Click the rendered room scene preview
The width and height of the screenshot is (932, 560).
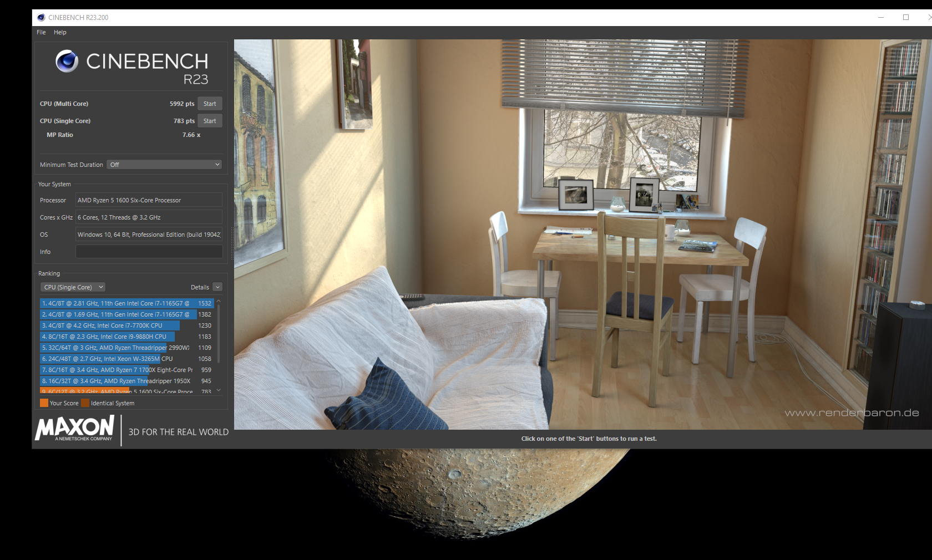pos(583,234)
